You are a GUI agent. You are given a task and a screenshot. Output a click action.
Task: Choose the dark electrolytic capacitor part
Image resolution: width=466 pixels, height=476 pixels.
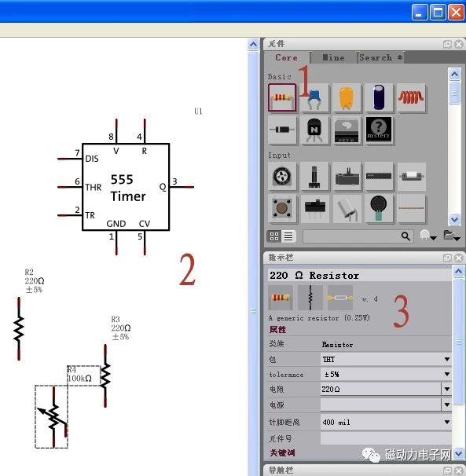(379, 97)
